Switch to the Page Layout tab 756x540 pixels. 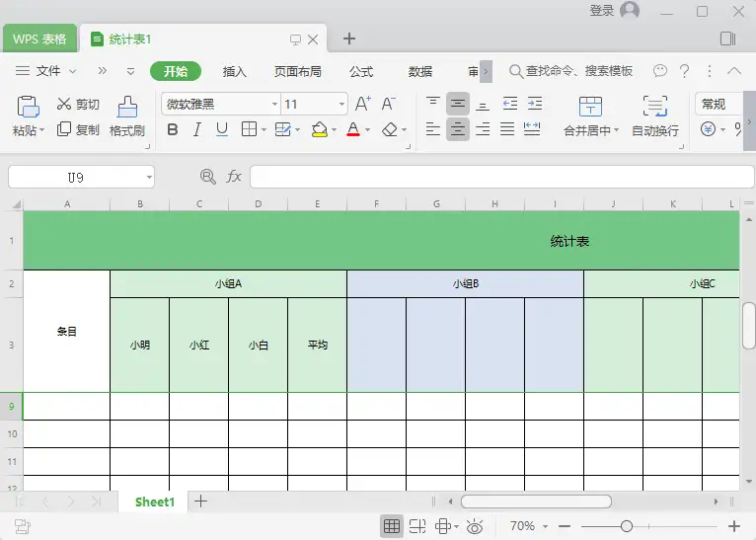pos(298,71)
